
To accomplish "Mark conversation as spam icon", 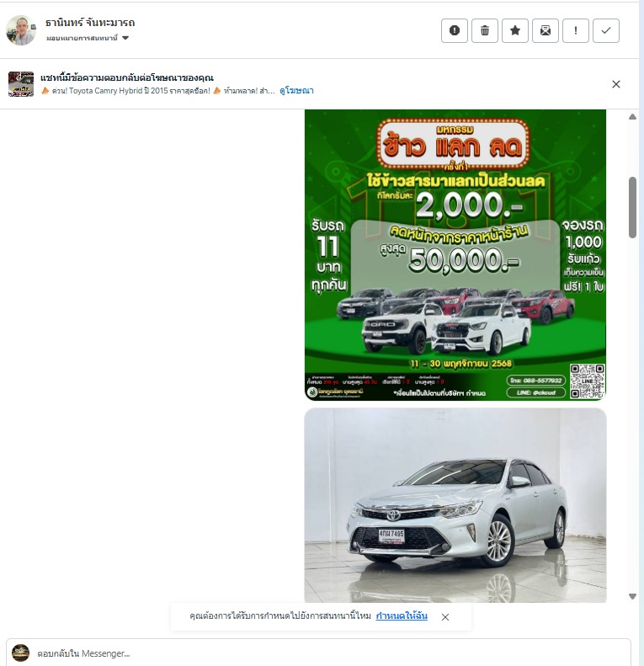I will tap(454, 30).
